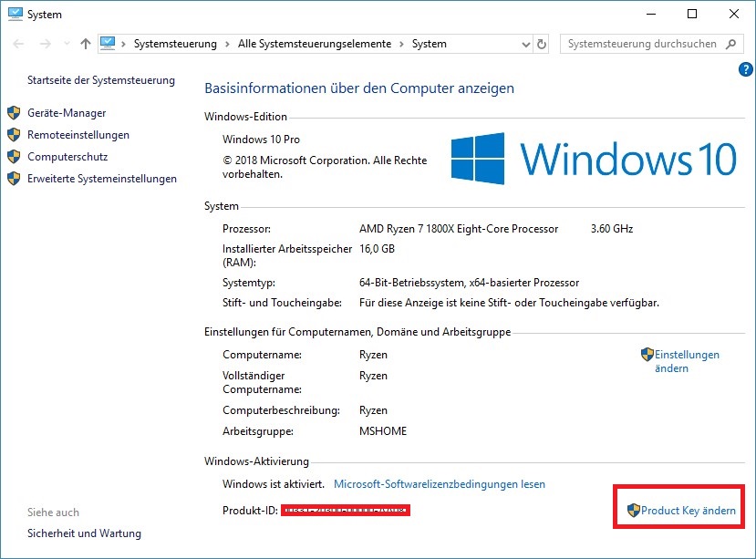Click the back navigation arrow
The width and height of the screenshot is (756, 559).
18,44
